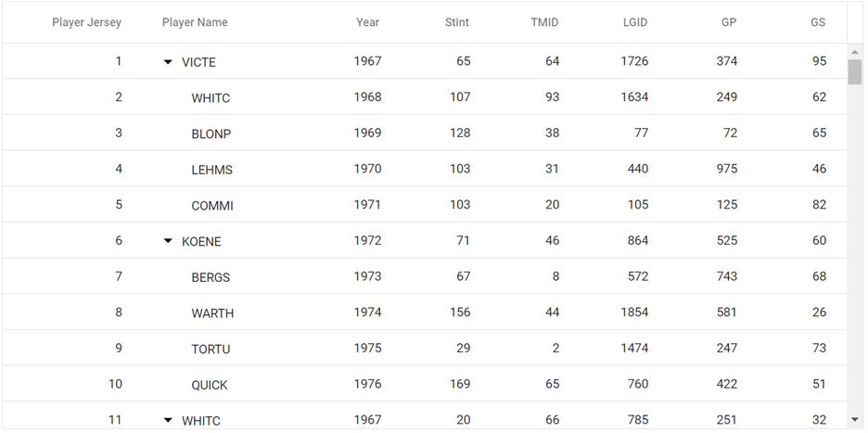Sort by Player Name column header
This screenshot has width=868, height=433.
[195, 22]
